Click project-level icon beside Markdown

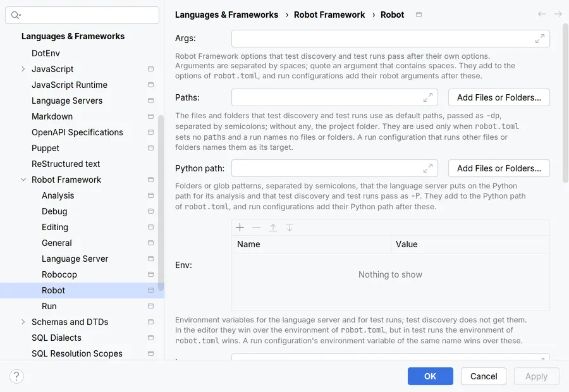click(150, 116)
